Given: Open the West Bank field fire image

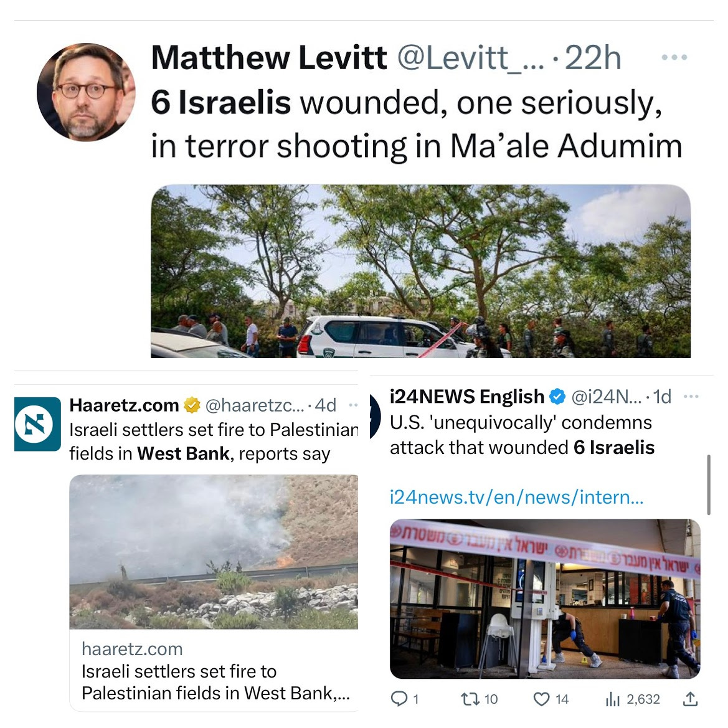Looking at the screenshot, I should tap(214, 552).
